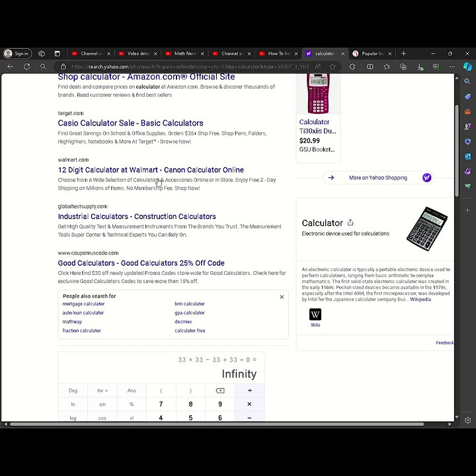
Task: Click the Feedback link
Action: click(x=445, y=342)
